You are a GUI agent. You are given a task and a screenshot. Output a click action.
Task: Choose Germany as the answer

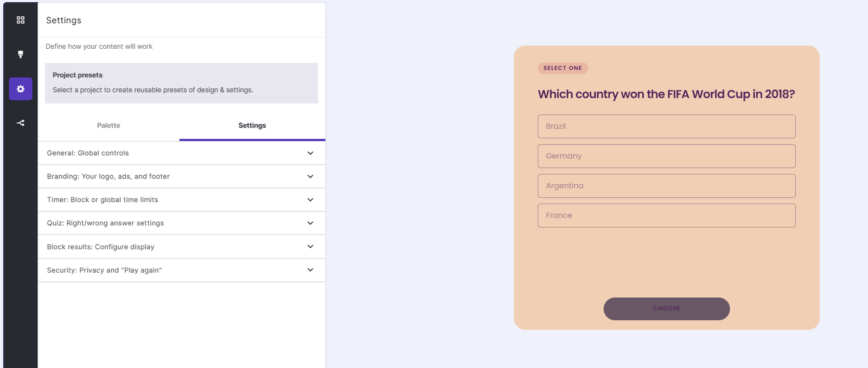[x=666, y=156]
